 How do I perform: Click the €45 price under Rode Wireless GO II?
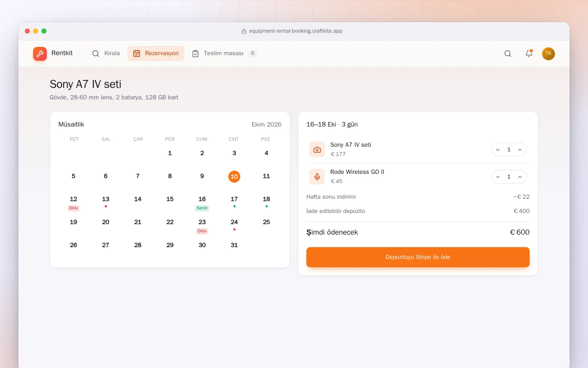coord(337,181)
